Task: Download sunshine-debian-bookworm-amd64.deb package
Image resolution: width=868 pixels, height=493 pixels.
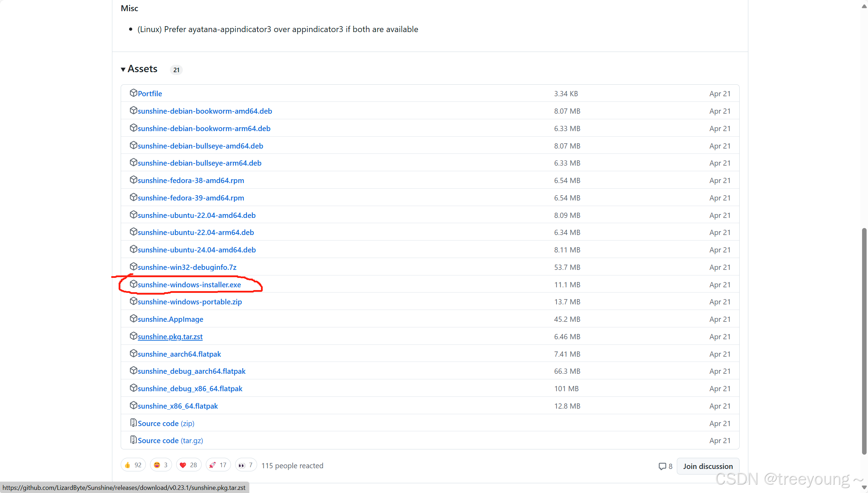Action: click(205, 111)
